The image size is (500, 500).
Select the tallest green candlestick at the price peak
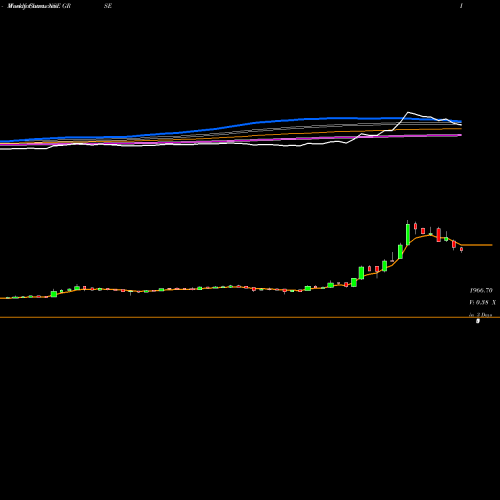point(408,234)
